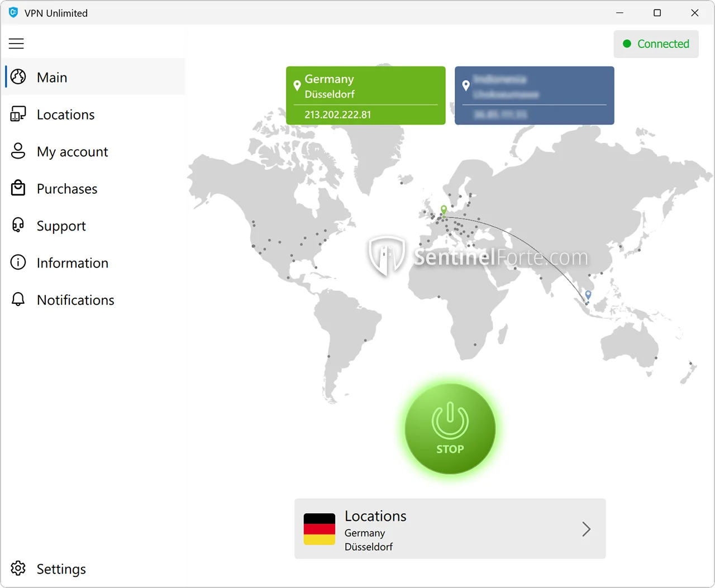Open the Support page

coord(93,226)
